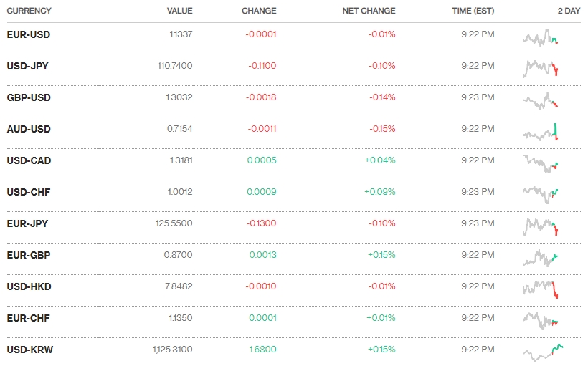Select the EUR-JPY currency pair
588x366 pixels.
(27, 223)
